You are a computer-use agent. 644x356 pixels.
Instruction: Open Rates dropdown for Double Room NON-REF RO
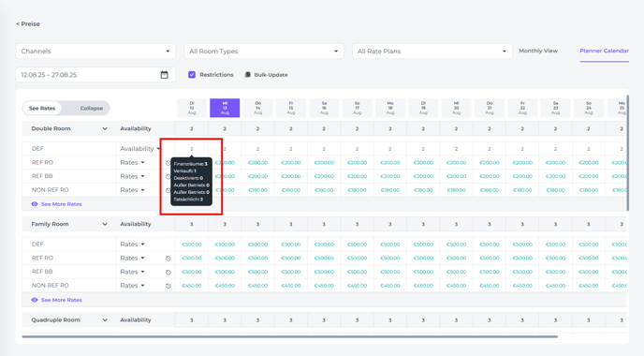[x=132, y=190]
